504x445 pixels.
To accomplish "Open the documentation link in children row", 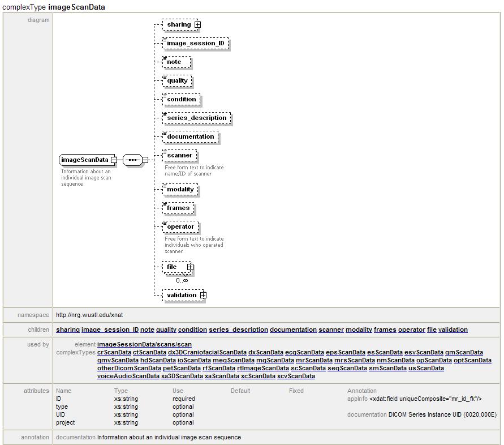I will (293, 330).
